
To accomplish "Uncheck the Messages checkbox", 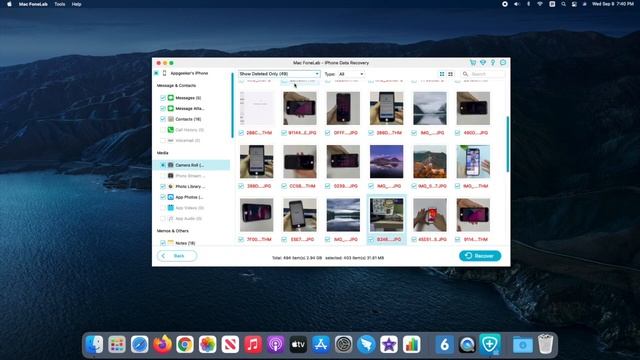I will point(163,98).
